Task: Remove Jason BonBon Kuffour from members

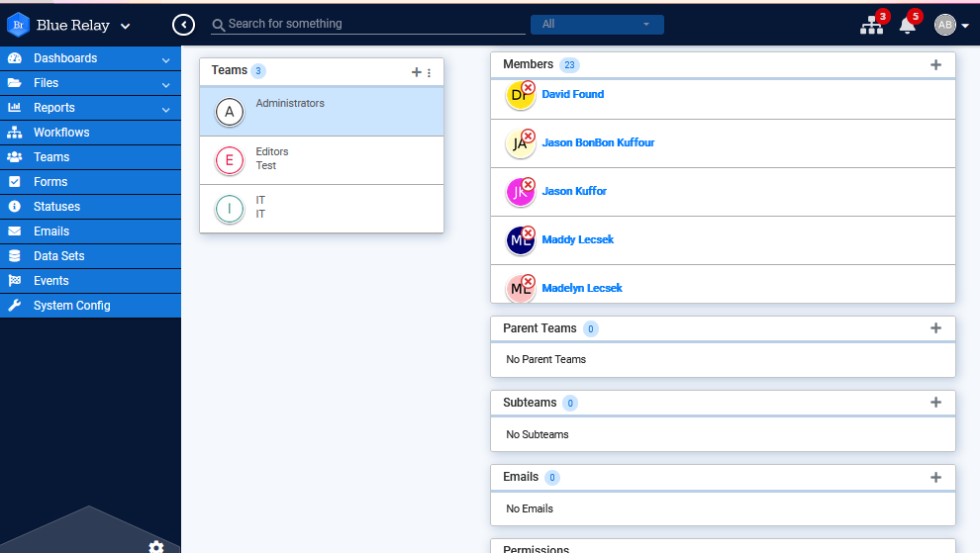Action: 529,136
